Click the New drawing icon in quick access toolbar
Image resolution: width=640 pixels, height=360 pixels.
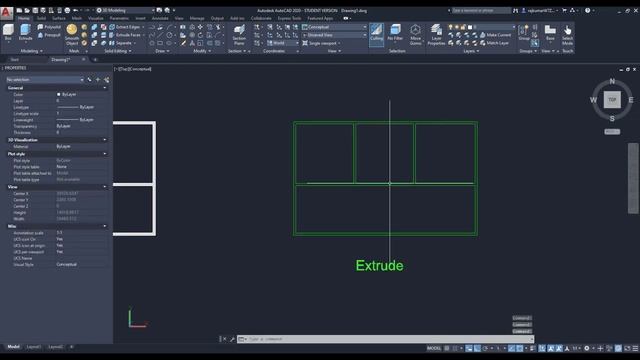click(x=19, y=10)
